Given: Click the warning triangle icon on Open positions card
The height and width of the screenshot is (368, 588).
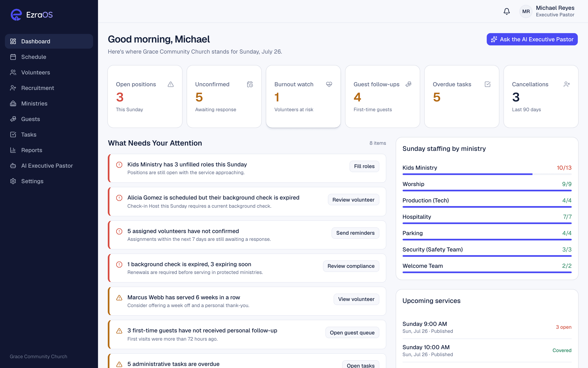Looking at the screenshot, I should (x=170, y=84).
